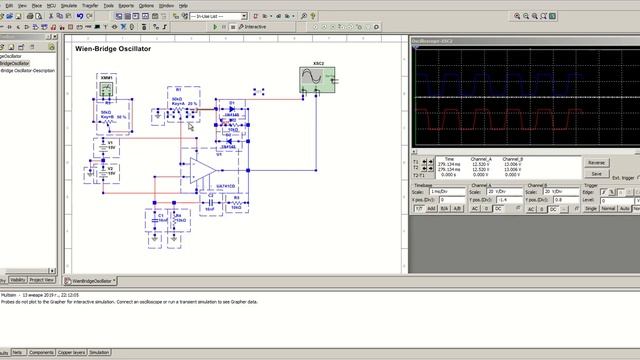Set Channel B coupling to AC

(x=531, y=209)
